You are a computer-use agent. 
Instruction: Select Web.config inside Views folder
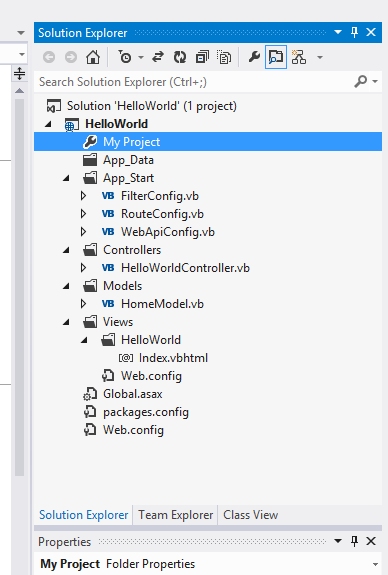151,376
